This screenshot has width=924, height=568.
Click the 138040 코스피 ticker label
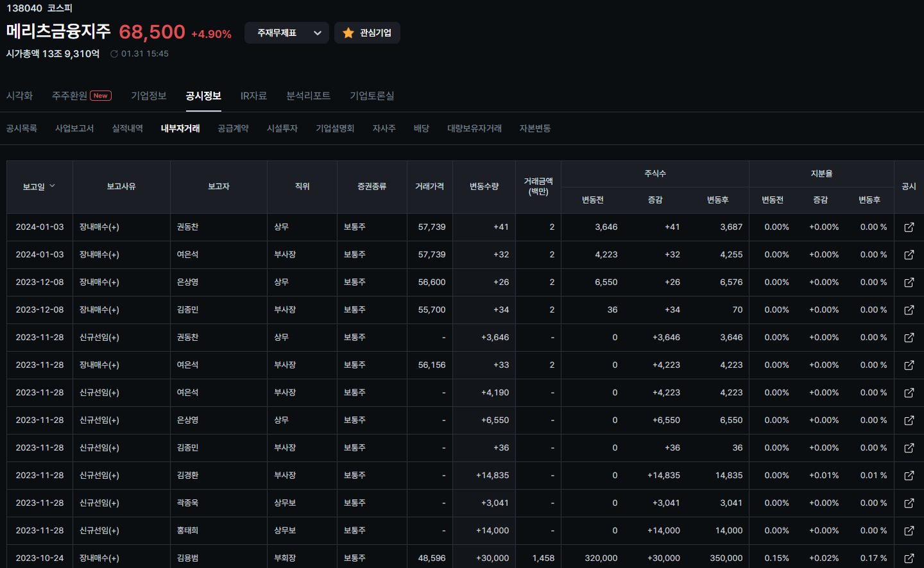pos(39,8)
